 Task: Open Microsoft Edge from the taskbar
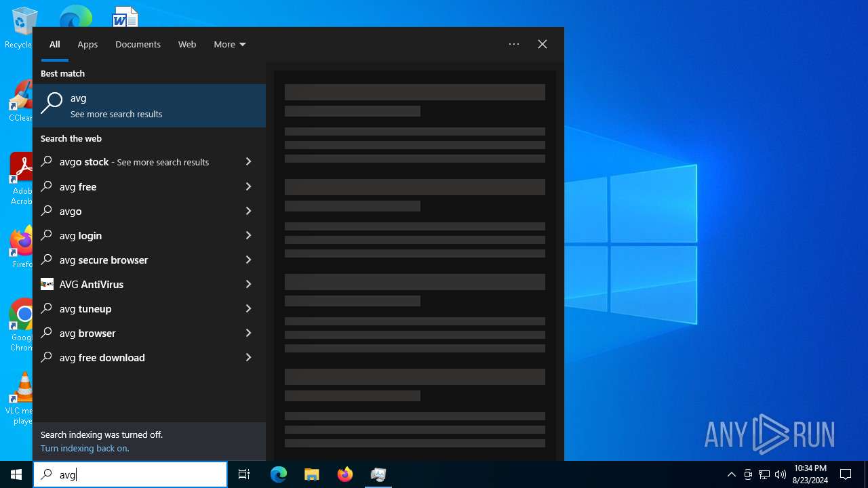[279, 474]
